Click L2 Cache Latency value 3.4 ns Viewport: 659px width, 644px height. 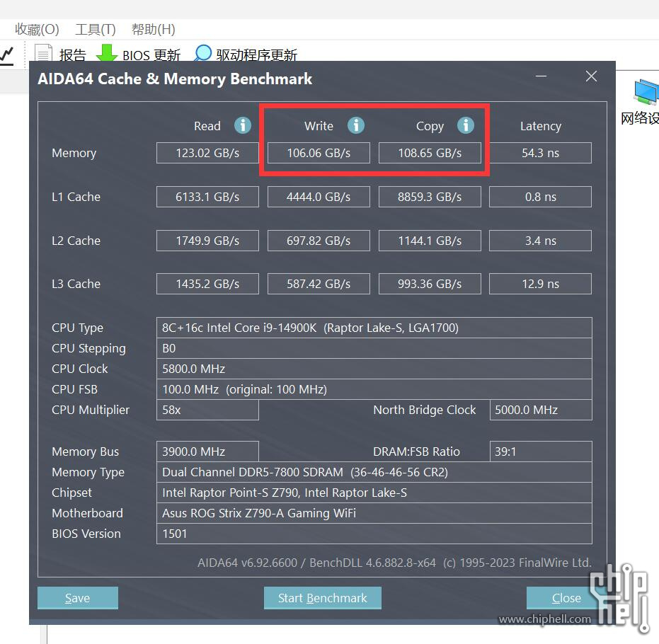pyautogui.click(x=541, y=241)
